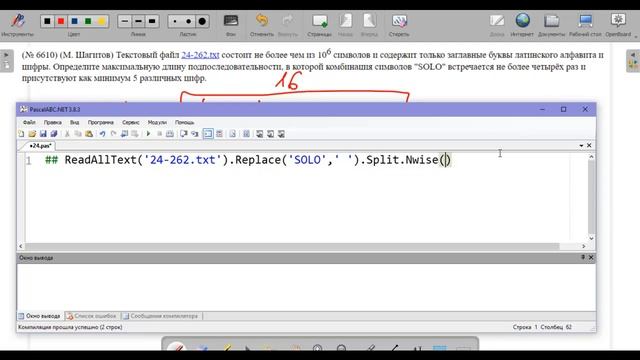
Task: Expand the left side panel of OpenBoard
Action: (7, 60)
